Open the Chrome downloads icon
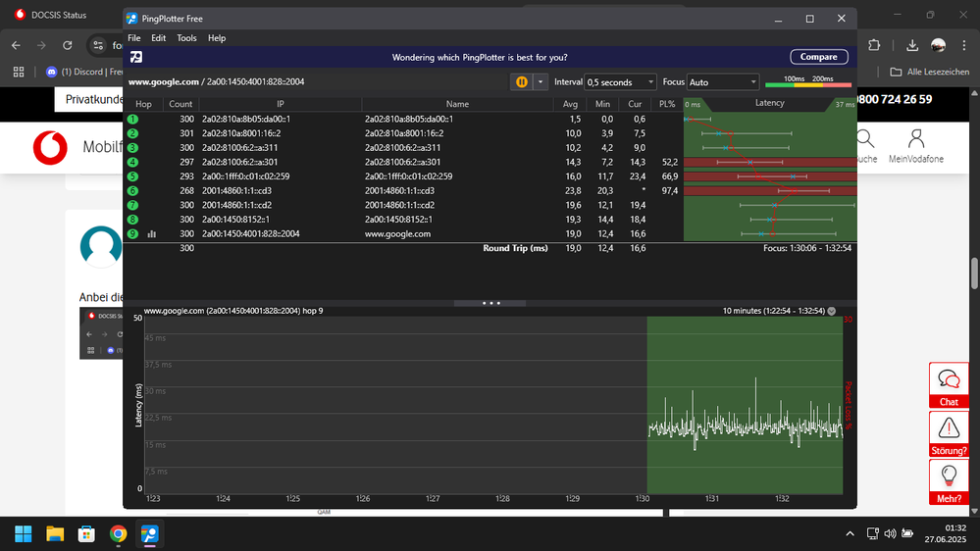 [x=912, y=45]
